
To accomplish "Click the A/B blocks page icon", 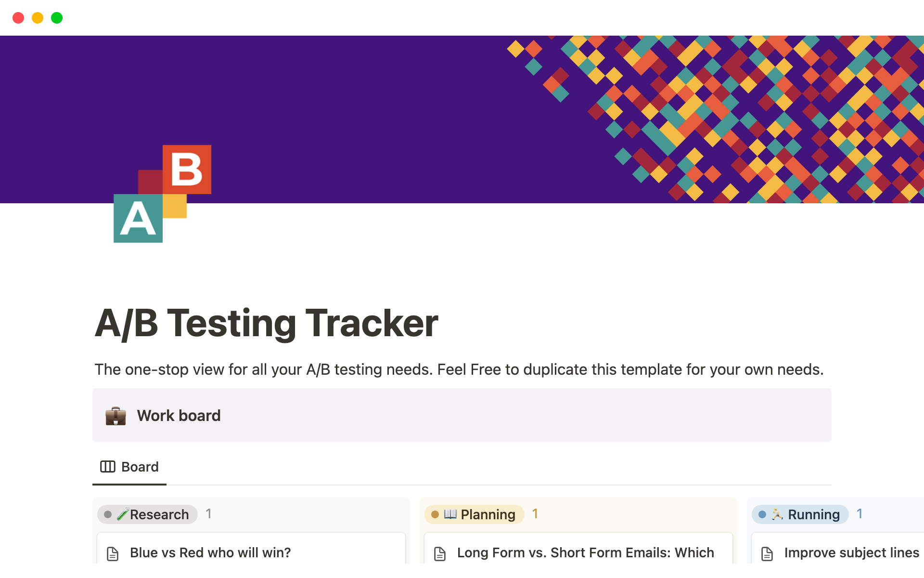I will coord(162,194).
